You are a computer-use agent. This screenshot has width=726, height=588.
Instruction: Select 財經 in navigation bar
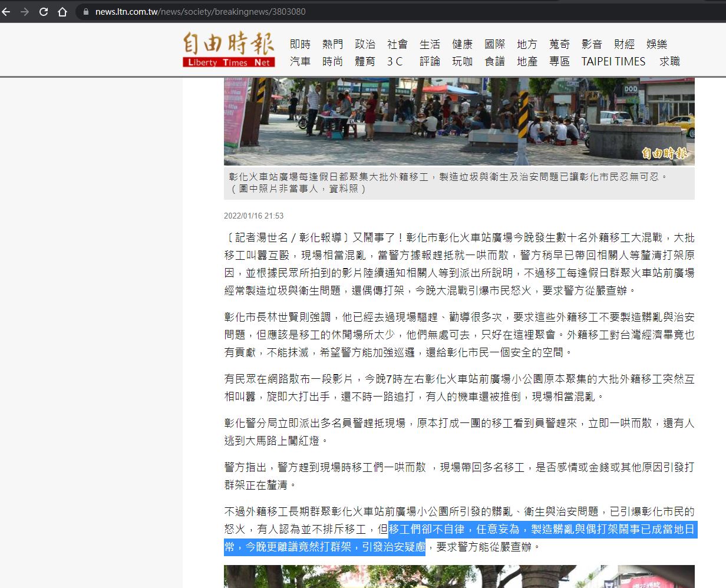click(624, 44)
